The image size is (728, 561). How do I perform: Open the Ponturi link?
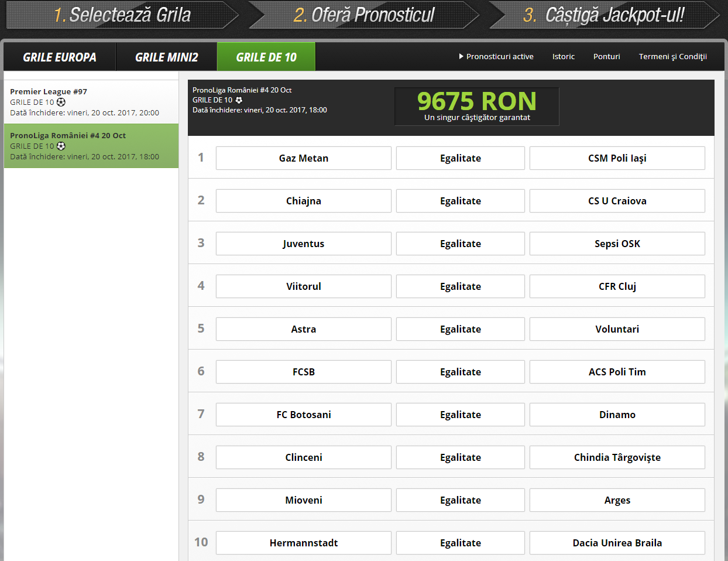pyautogui.click(x=607, y=57)
